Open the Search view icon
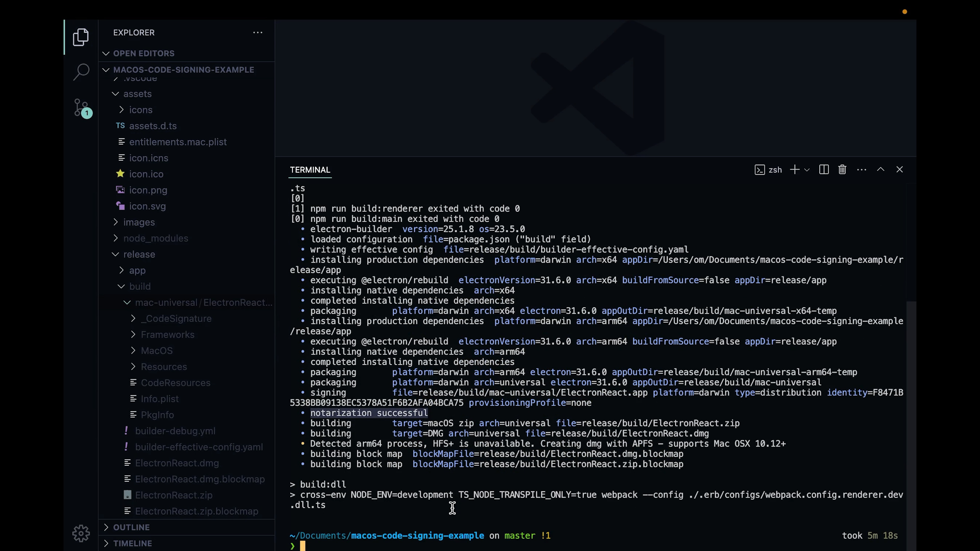980x551 pixels. [81, 72]
